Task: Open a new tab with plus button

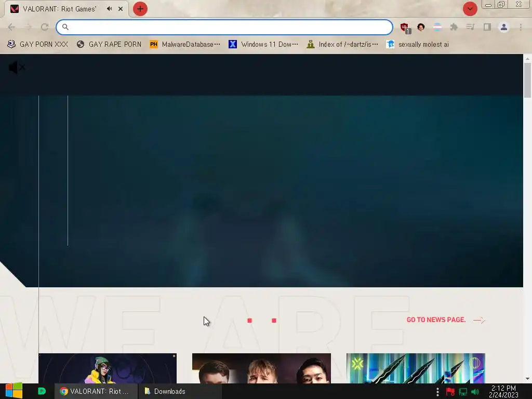Action: tap(140, 9)
